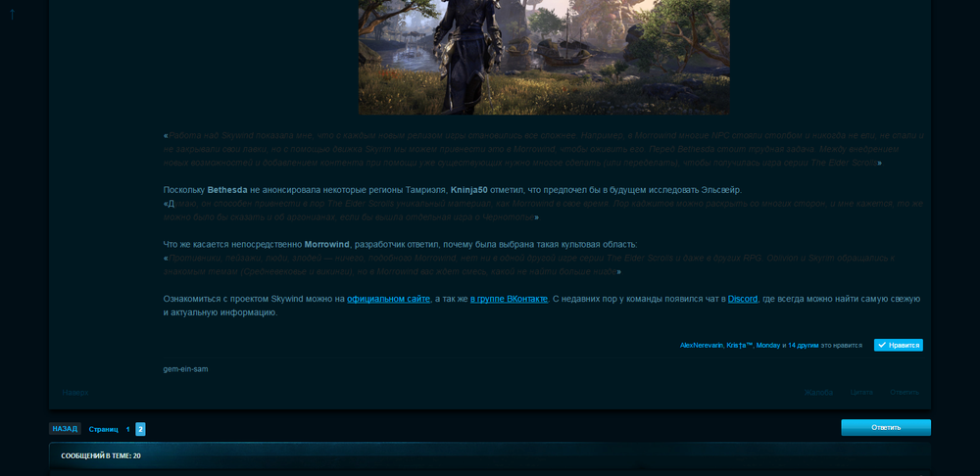
Task: Quote the post with "Цитата"
Action: tap(861, 393)
